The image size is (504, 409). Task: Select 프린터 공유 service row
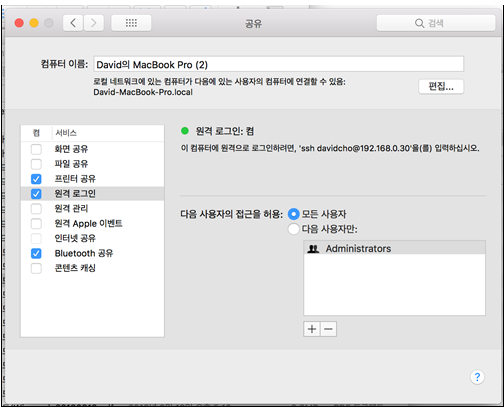[x=92, y=179]
